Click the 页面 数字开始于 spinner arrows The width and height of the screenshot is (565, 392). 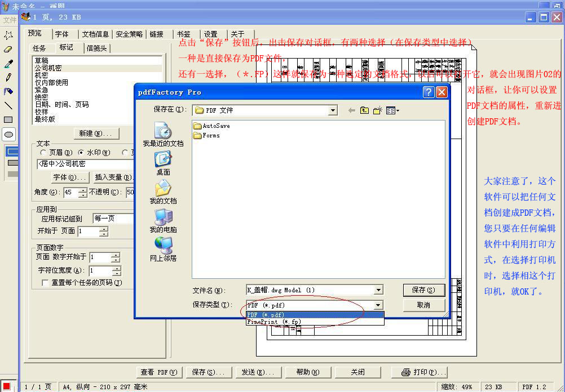click(116, 257)
